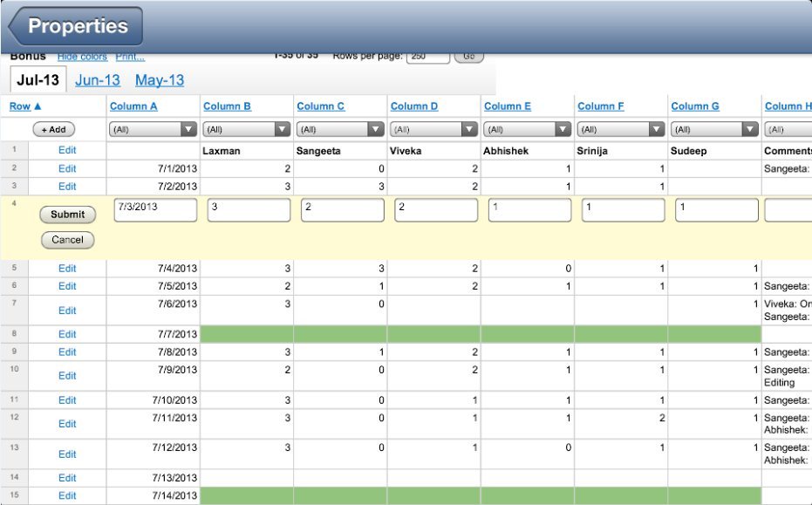Sort by Column F header
812x505 pixels.
pyautogui.click(x=601, y=106)
